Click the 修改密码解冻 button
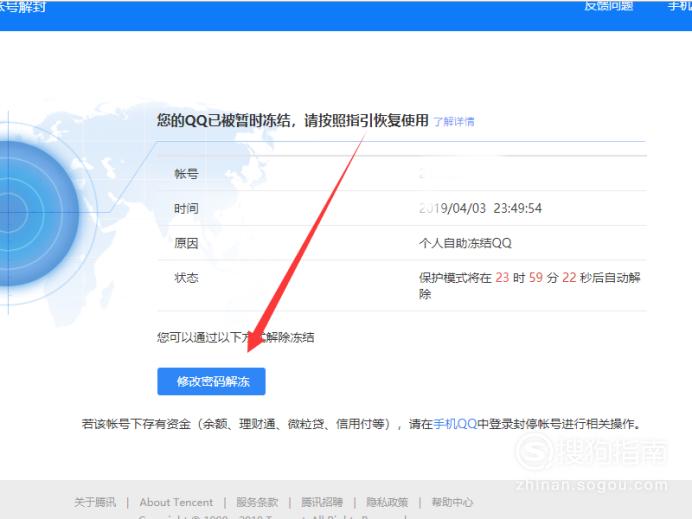692x519 pixels. pyautogui.click(x=211, y=381)
